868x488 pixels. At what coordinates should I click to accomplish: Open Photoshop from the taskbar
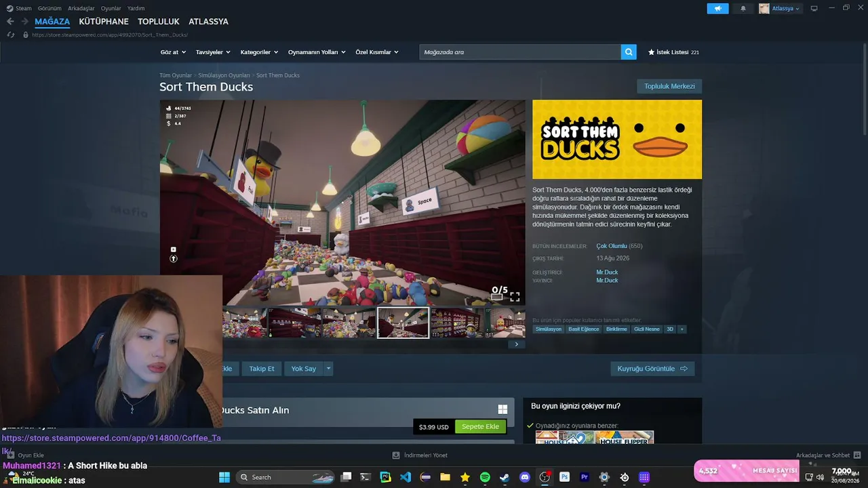point(564,477)
